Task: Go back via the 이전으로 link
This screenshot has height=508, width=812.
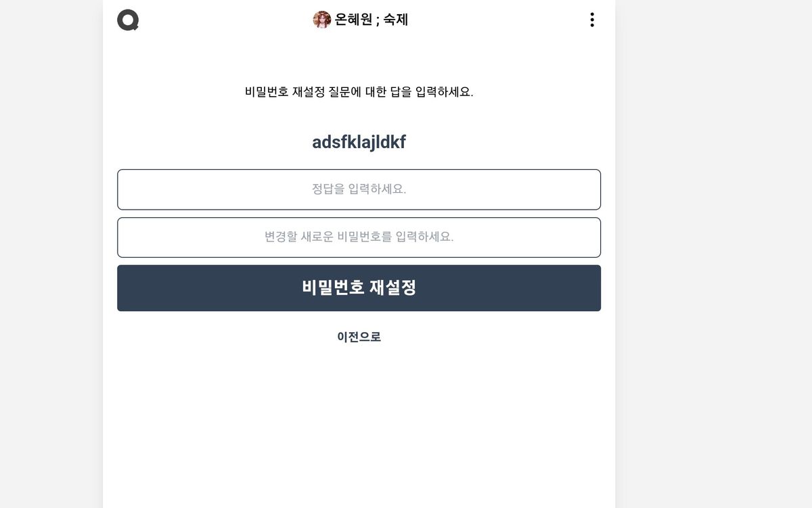Action: [359, 337]
